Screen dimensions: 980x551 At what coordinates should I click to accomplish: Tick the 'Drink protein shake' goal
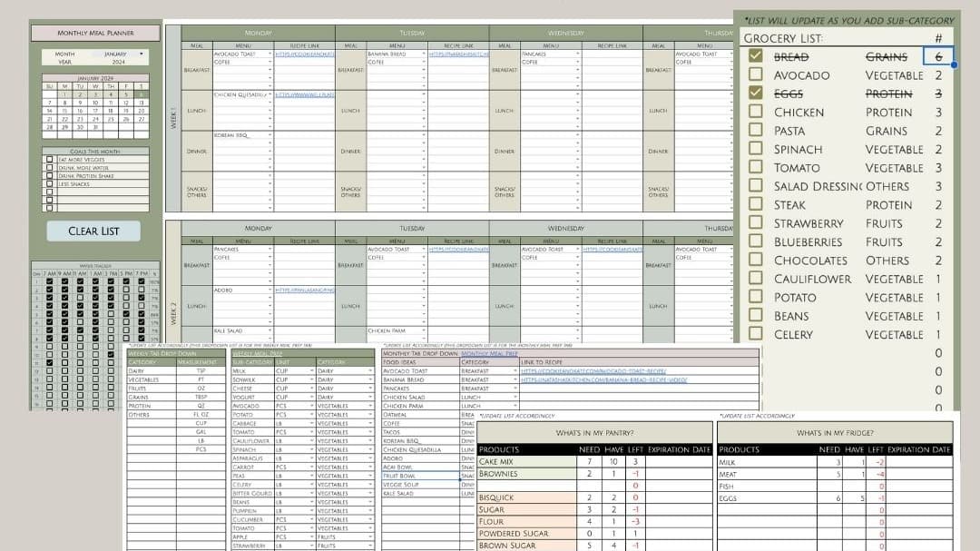pyautogui.click(x=49, y=176)
